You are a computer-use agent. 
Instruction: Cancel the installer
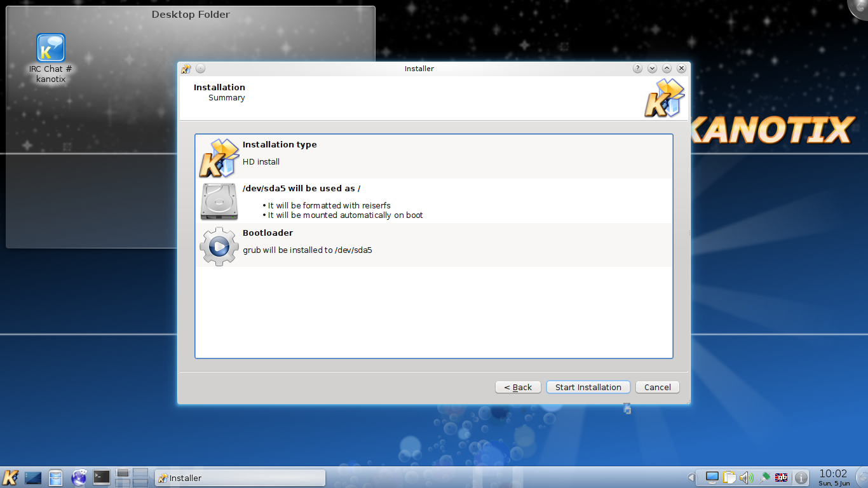tap(658, 387)
